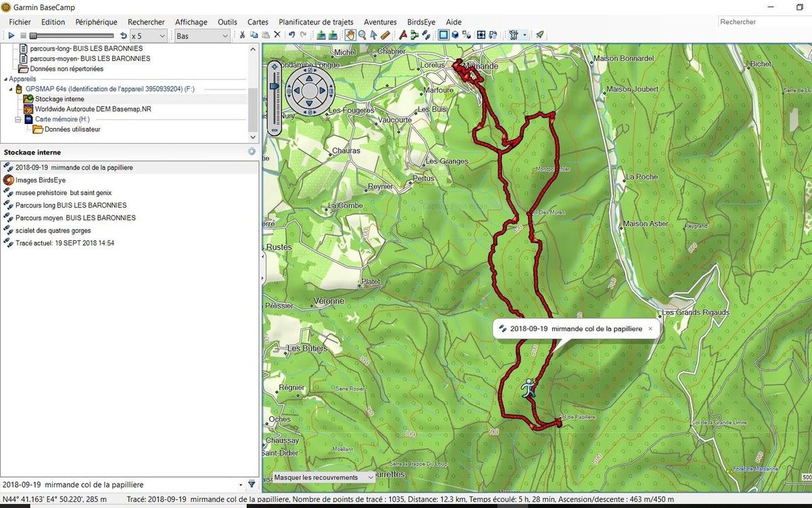Click the Cut scissors icon
The image size is (812, 508).
click(242, 35)
